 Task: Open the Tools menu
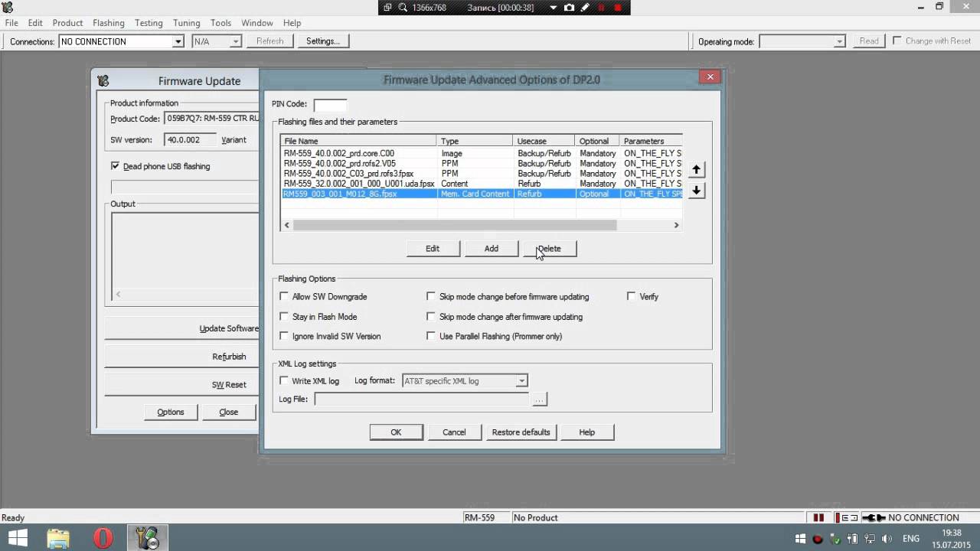tap(221, 23)
